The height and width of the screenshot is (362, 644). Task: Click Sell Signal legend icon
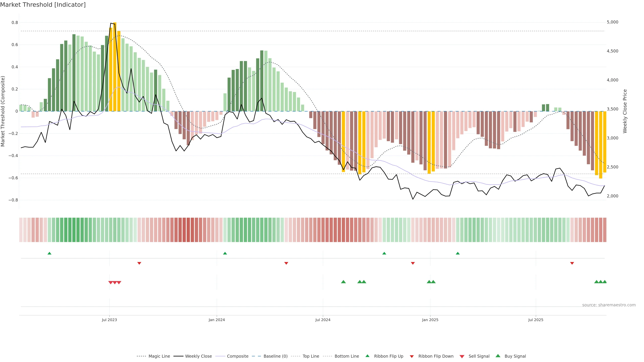click(462, 356)
